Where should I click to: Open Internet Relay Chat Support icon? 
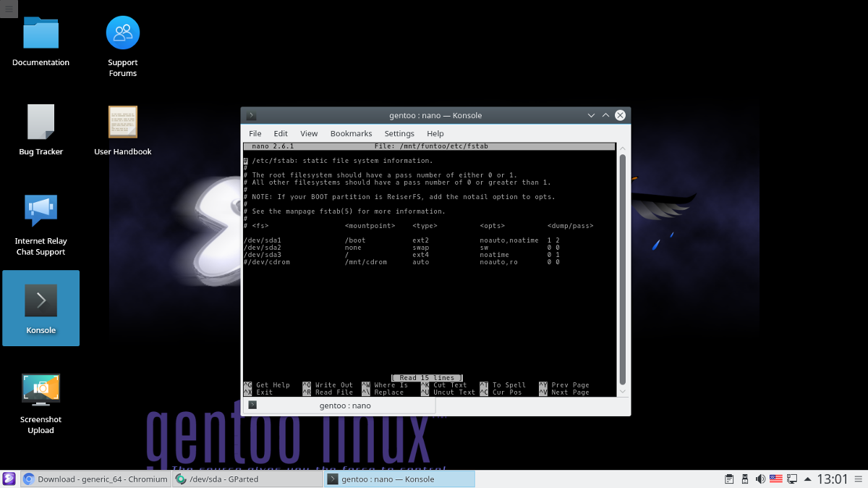click(41, 212)
